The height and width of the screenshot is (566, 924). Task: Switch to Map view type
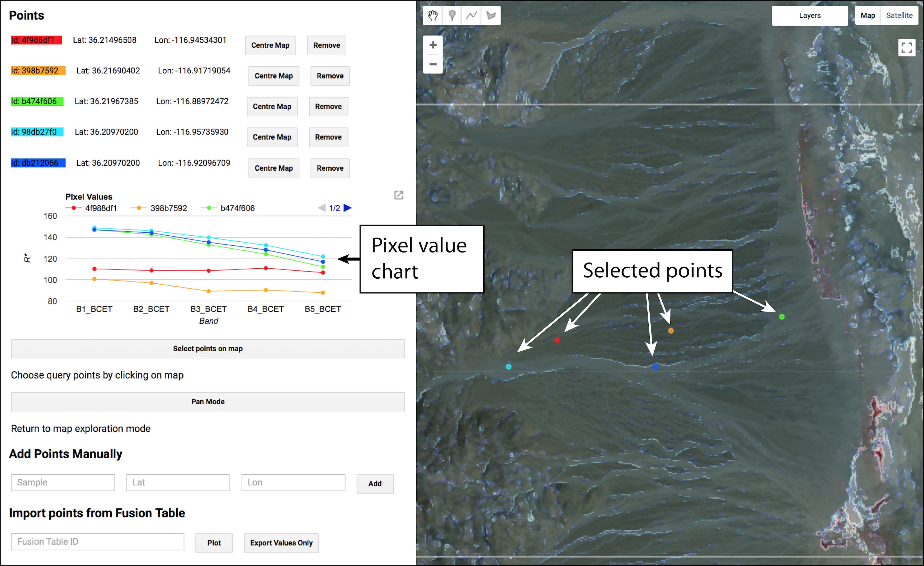pos(868,15)
